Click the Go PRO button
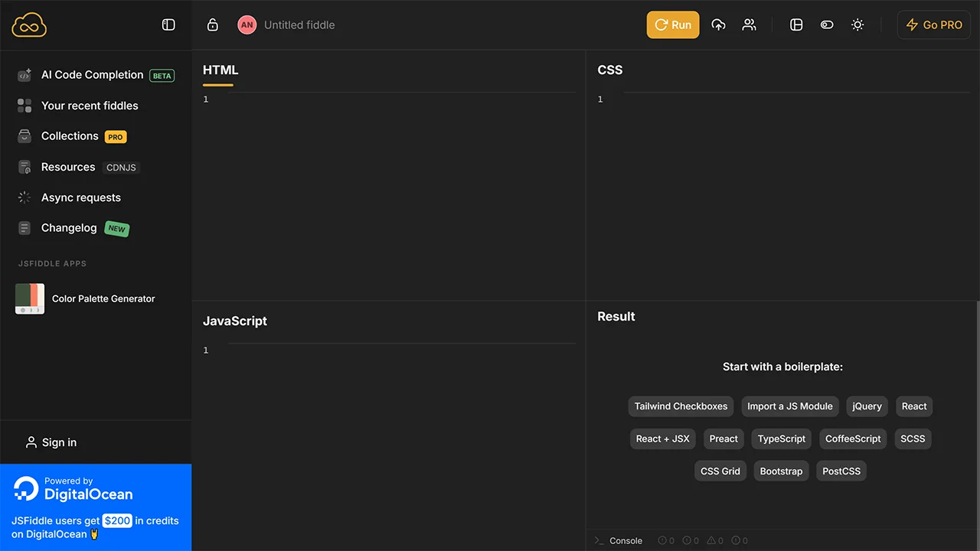 coord(934,24)
